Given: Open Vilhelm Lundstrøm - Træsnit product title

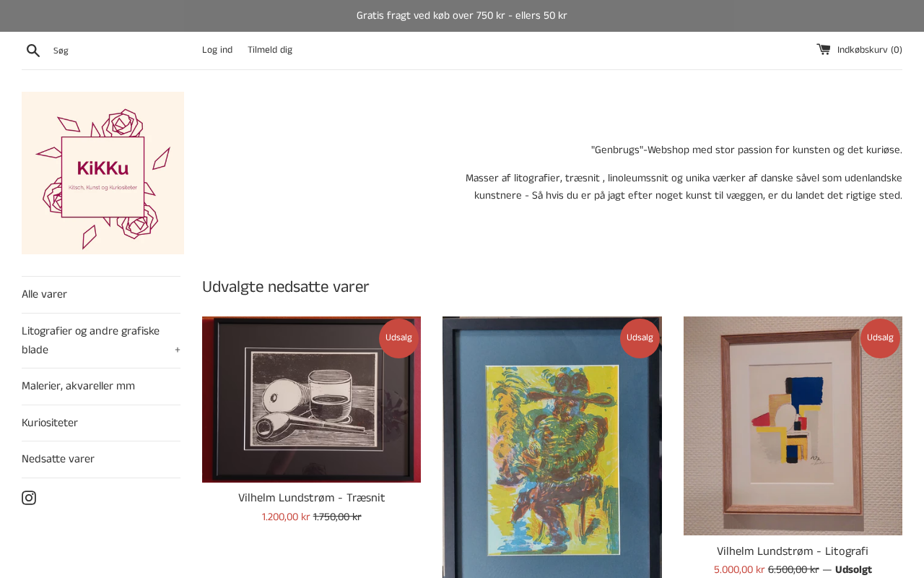Looking at the screenshot, I should [x=311, y=499].
